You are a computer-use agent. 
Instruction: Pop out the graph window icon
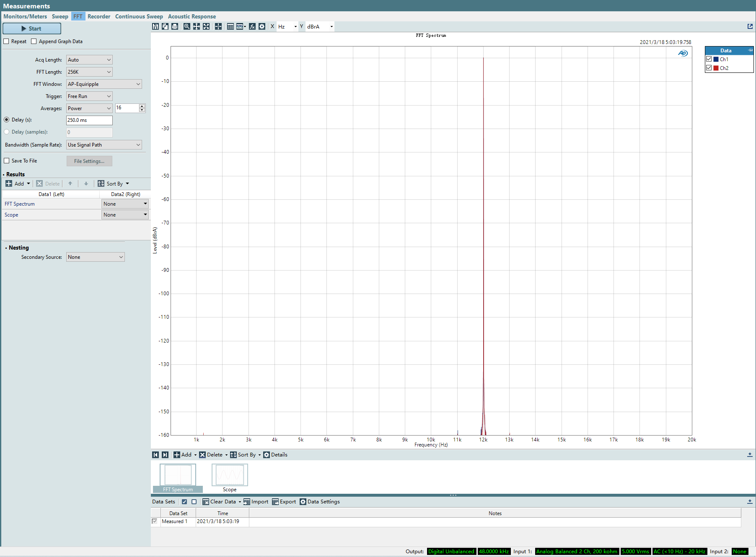(x=750, y=26)
